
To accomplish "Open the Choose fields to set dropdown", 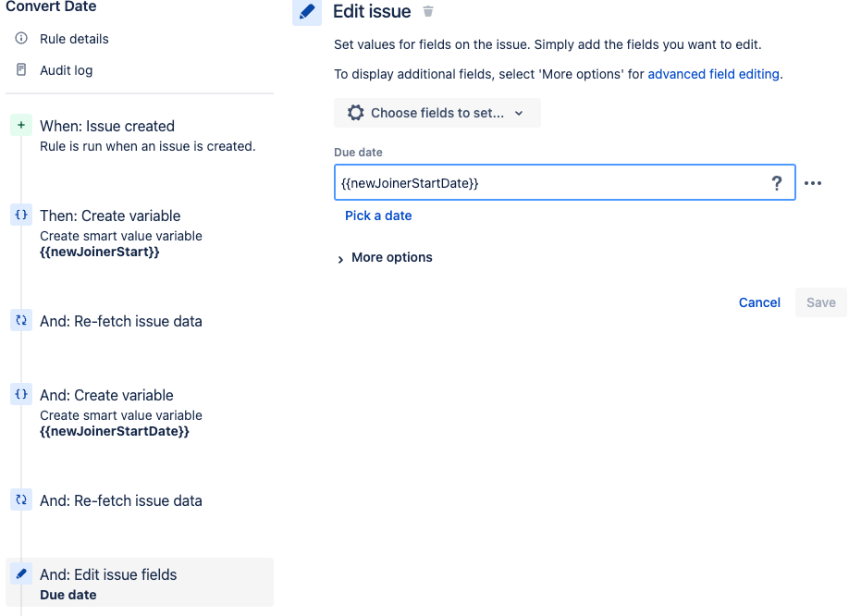I will coord(437,113).
